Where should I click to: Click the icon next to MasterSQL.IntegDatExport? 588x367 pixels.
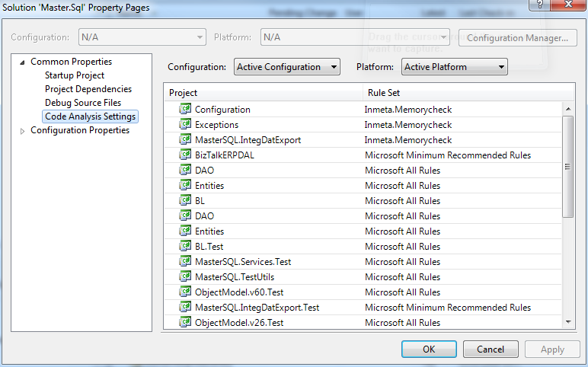tap(185, 139)
